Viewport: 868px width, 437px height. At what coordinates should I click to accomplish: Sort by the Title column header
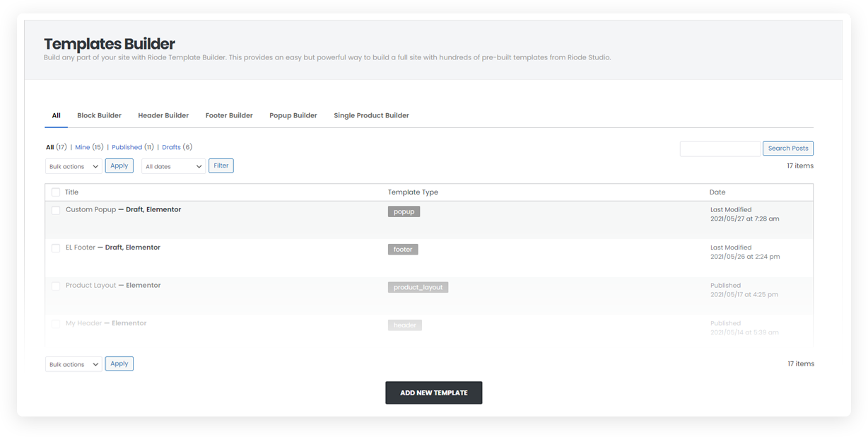coord(71,192)
